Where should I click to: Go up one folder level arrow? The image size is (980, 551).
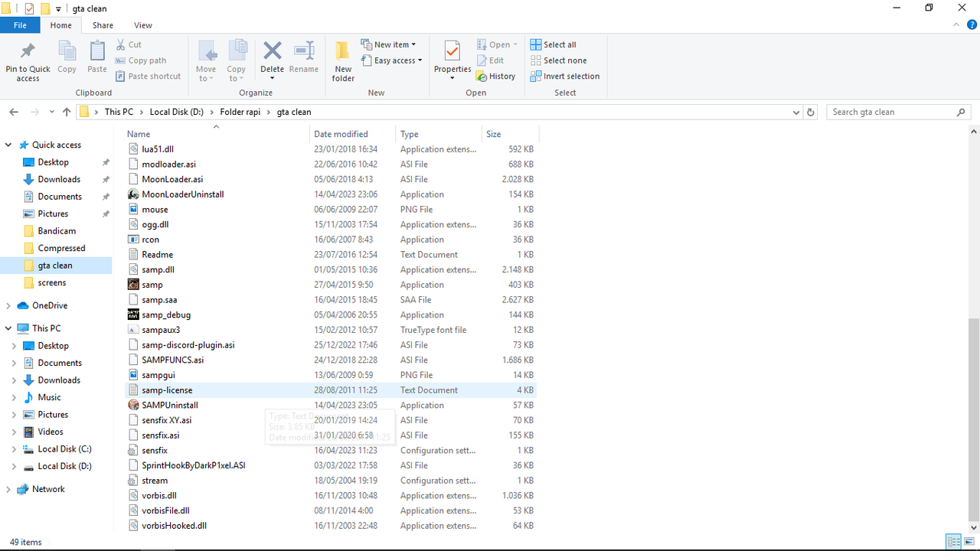(67, 112)
